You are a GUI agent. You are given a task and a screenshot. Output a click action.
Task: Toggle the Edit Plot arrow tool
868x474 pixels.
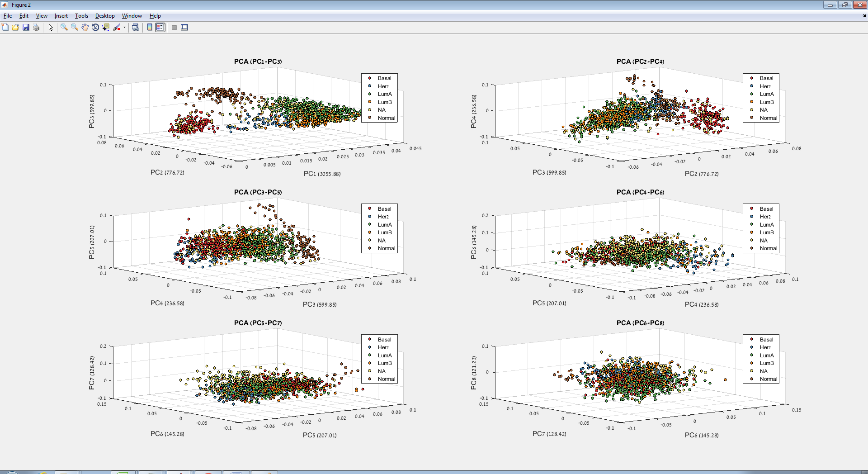point(51,28)
